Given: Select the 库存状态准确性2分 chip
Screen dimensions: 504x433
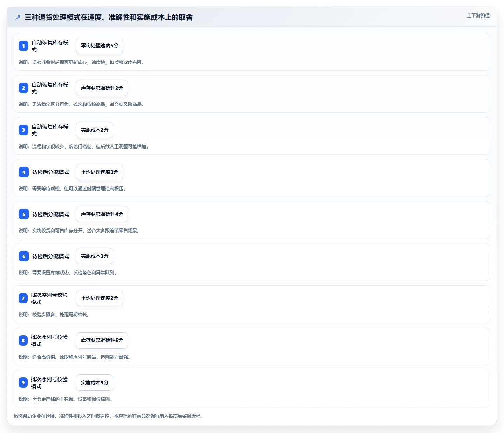Looking at the screenshot, I should 102,88.
